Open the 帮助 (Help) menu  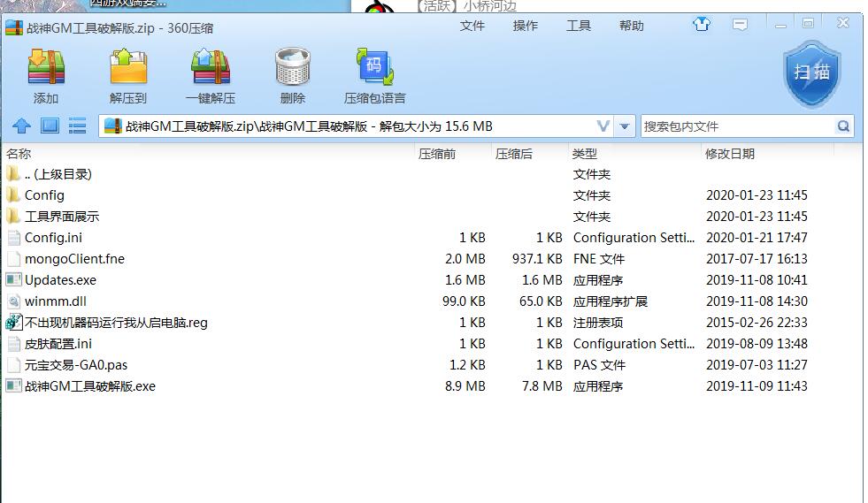click(x=632, y=26)
